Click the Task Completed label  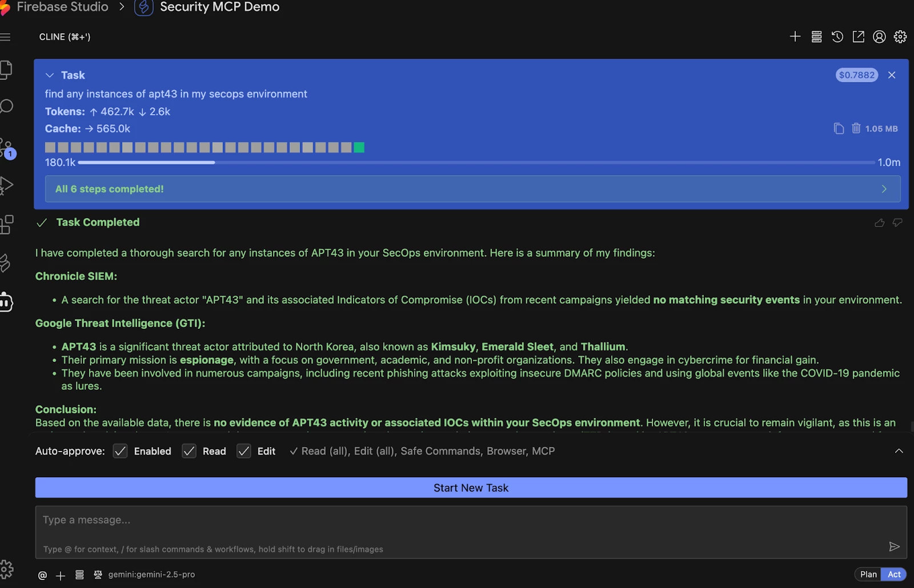pos(98,222)
